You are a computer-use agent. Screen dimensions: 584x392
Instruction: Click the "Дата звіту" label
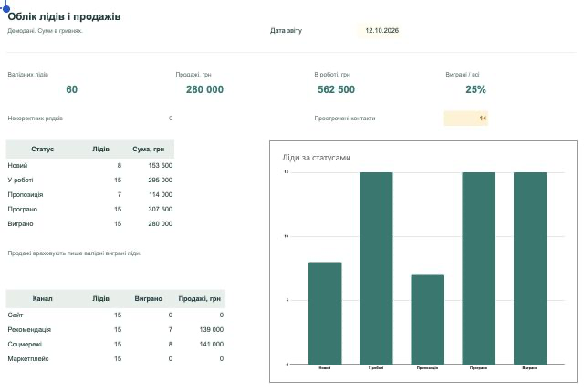point(286,31)
